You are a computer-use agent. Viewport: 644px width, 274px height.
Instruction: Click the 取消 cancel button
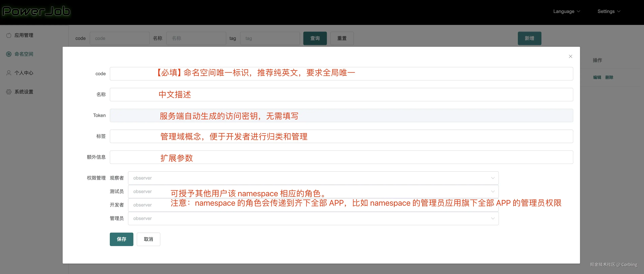148,239
